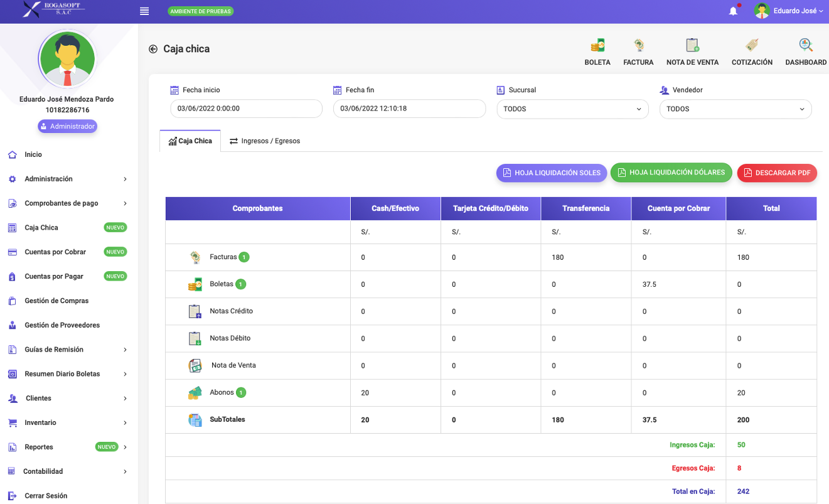Image resolution: width=829 pixels, height=504 pixels.
Task: Click the Fecha inicio date field
Action: point(246,109)
